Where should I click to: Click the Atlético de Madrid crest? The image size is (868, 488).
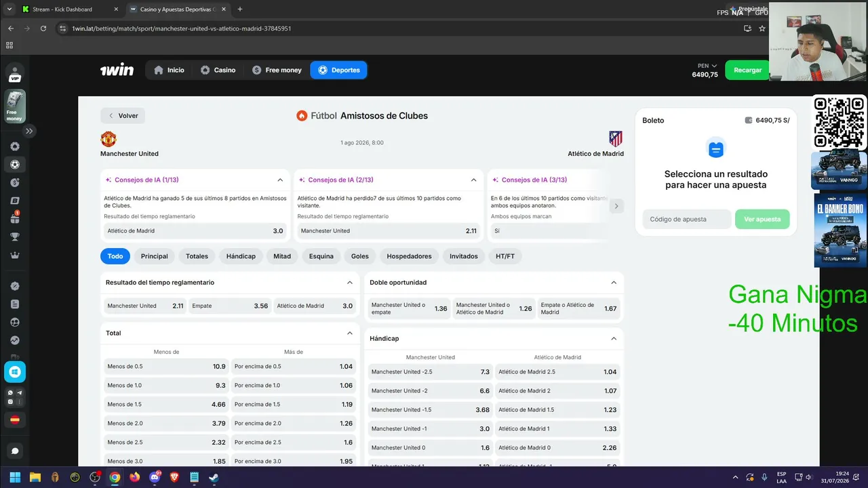tap(616, 139)
